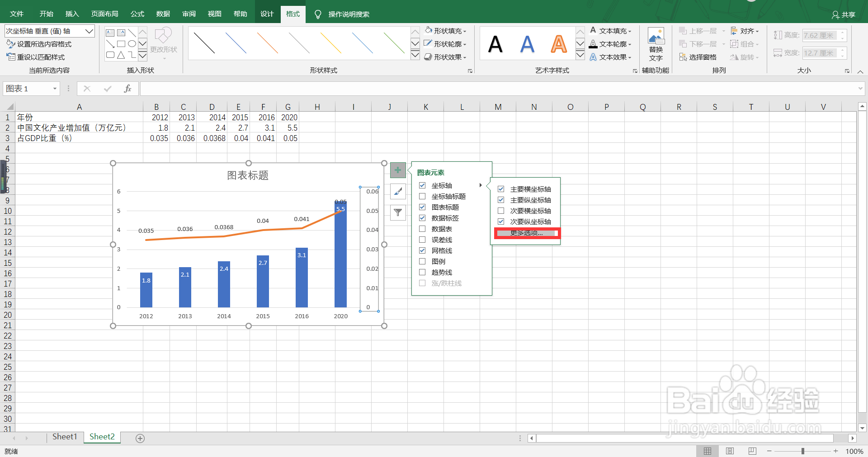The height and width of the screenshot is (457, 868).
Task: Open the shape styles dialog launcher
Action: pos(470,71)
